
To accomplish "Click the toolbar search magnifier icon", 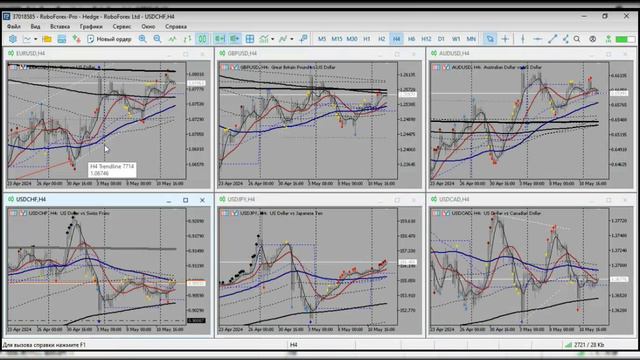I will click(577, 39).
